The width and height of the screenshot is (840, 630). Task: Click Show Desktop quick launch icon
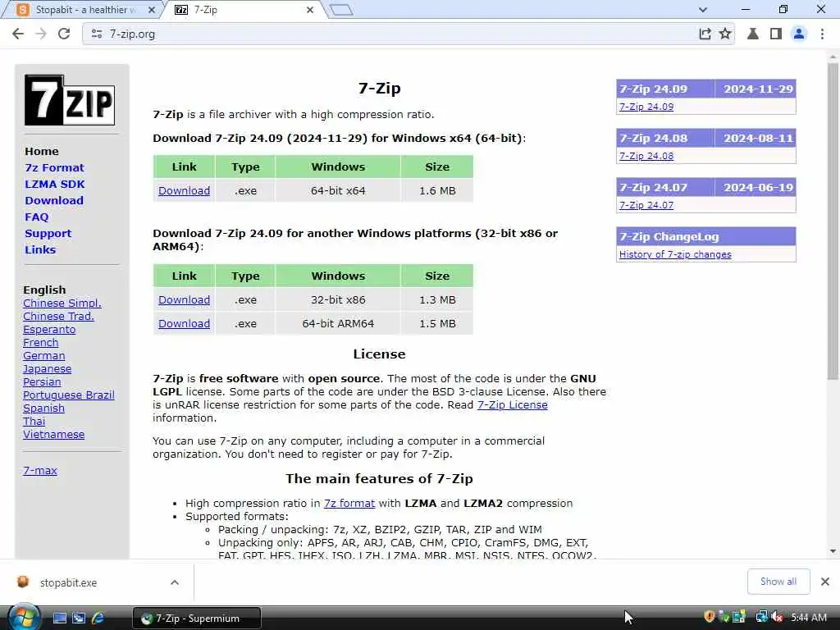[x=60, y=619]
